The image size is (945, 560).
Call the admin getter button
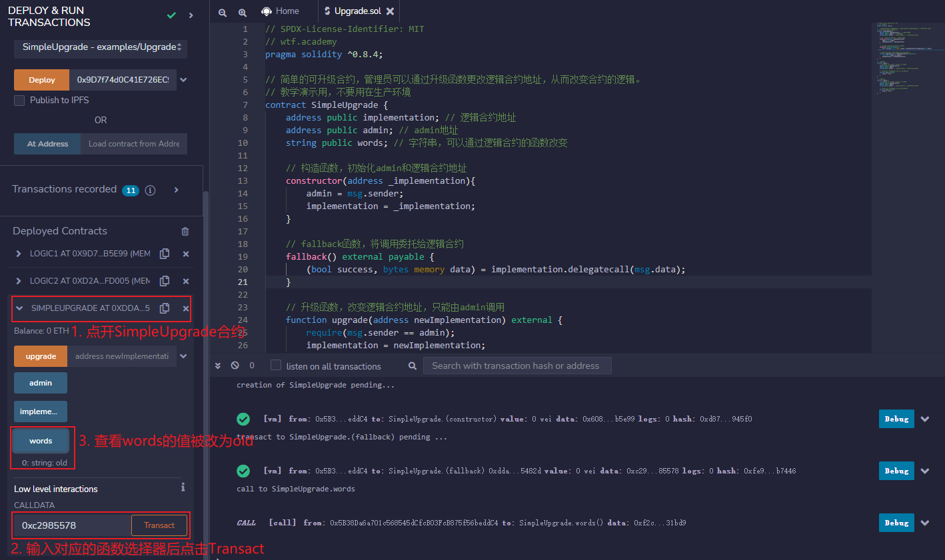click(x=41, y=383)
